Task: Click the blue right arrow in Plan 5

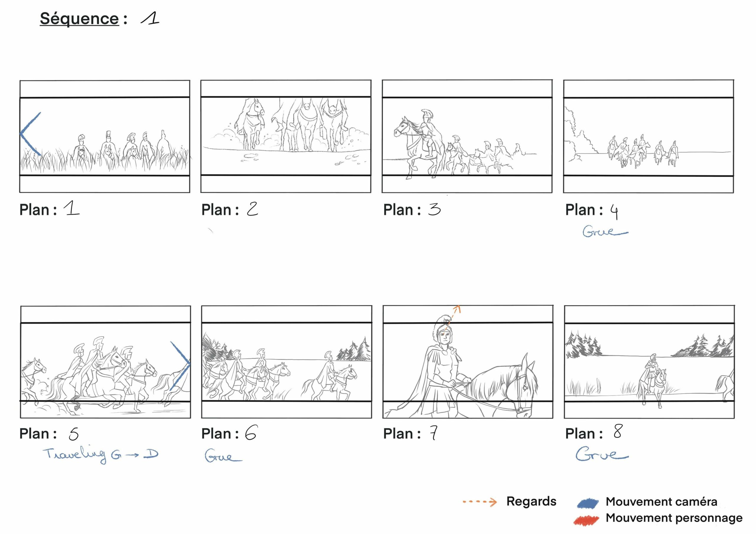Action: 180,366
